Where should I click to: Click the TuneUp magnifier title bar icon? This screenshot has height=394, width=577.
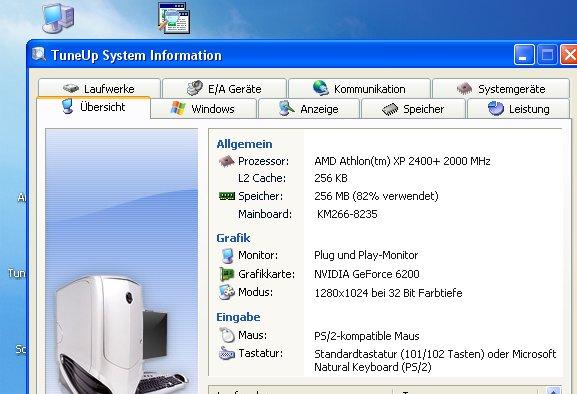coord(39,54)
